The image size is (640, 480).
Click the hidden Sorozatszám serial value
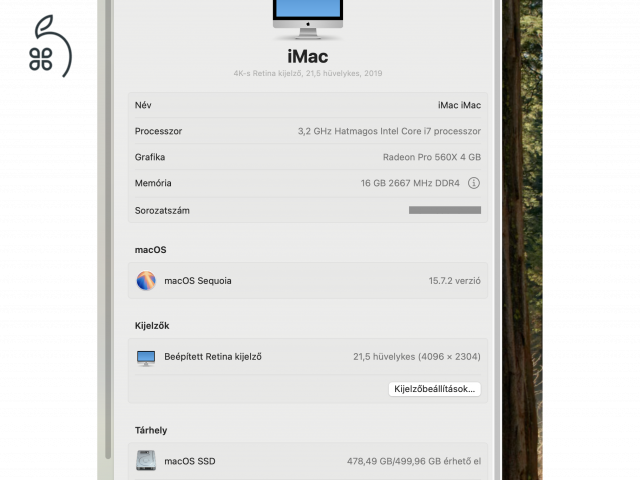pyautogui.click(x=445, y=210)
